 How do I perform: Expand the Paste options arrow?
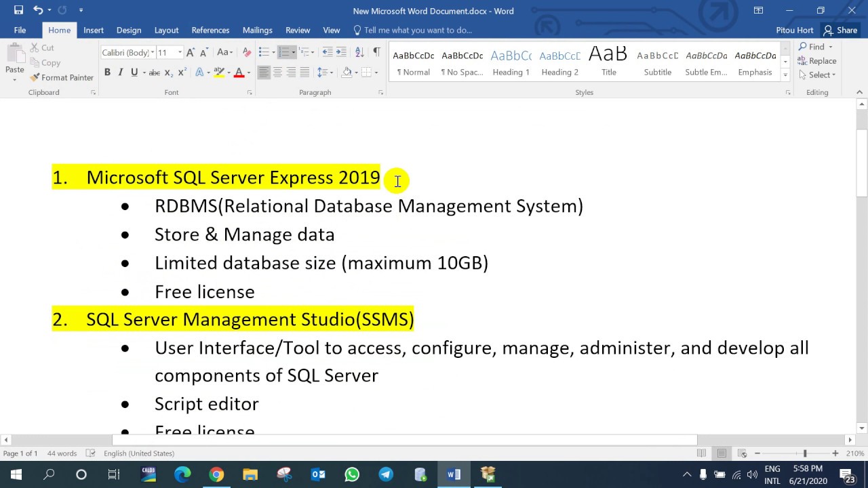(14, 79)
